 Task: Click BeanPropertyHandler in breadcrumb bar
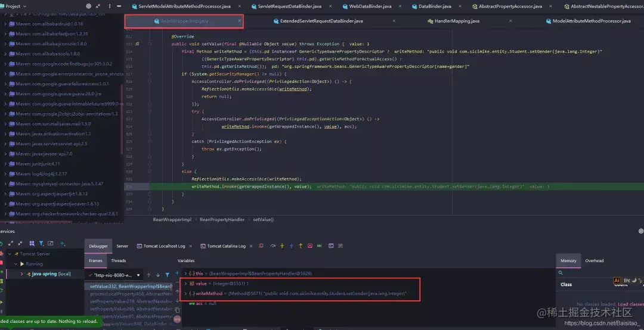222,220
